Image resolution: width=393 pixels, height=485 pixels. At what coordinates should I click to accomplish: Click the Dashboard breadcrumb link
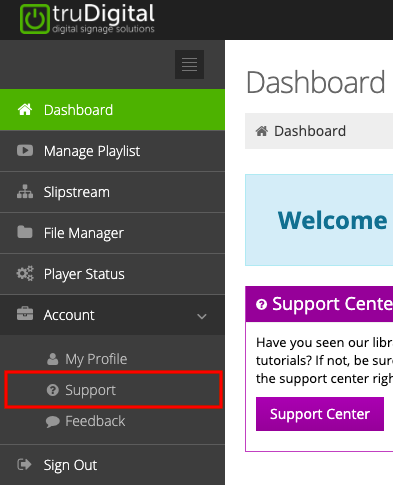pos(310,131)
